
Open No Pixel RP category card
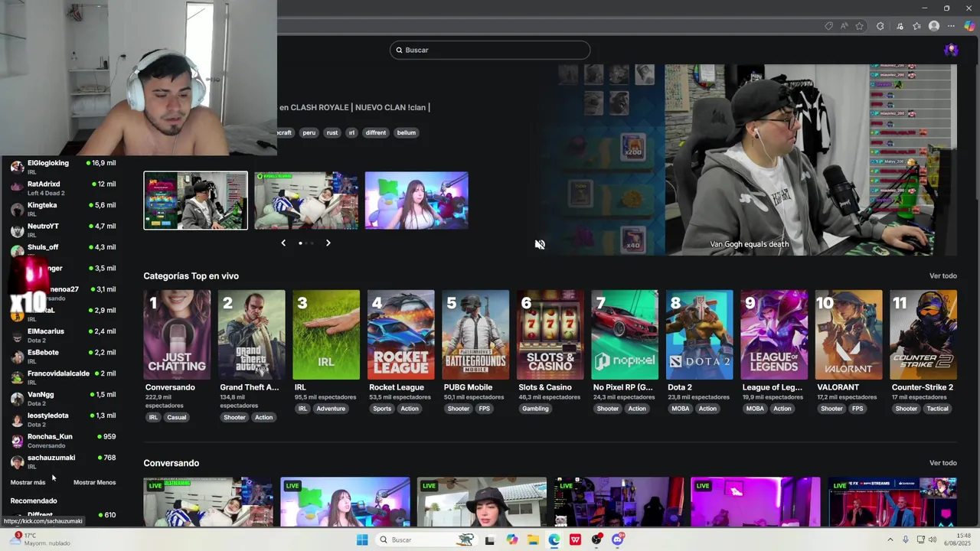(625, 334)
